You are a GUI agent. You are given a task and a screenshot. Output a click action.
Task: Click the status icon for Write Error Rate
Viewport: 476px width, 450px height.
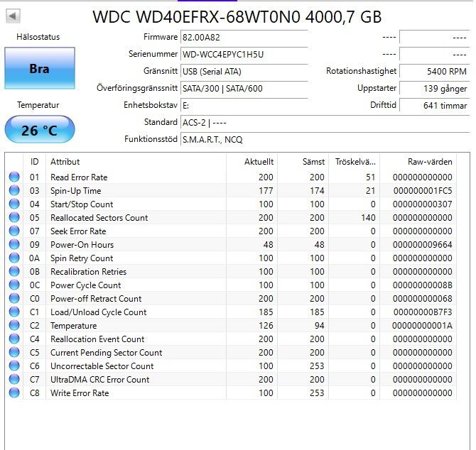click(x=14, y=393)
